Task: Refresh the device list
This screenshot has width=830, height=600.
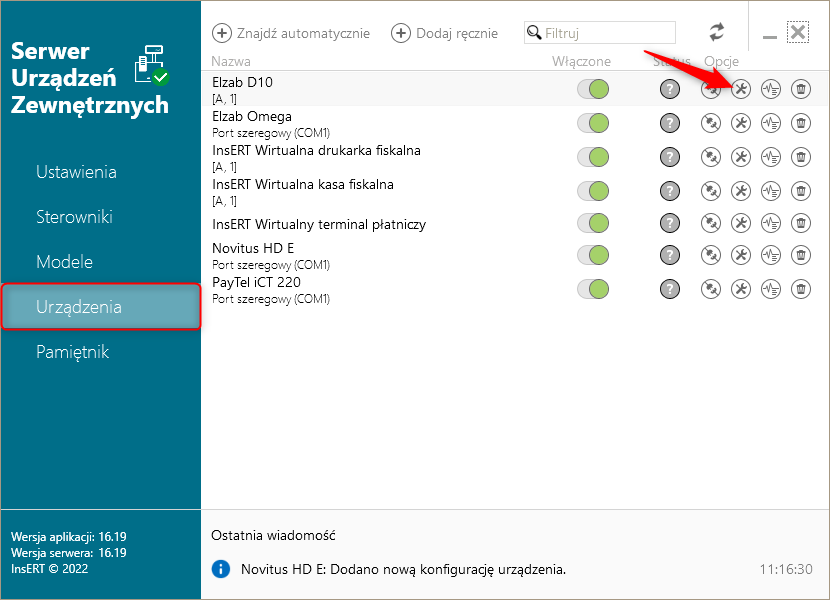Action: click(x=717, y=32)
